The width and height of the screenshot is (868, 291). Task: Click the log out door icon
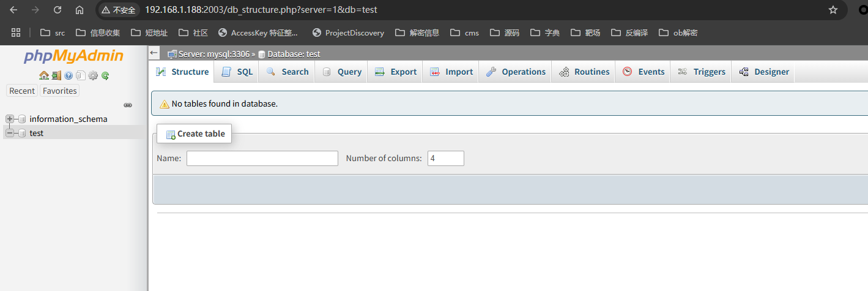coord(56,76)
